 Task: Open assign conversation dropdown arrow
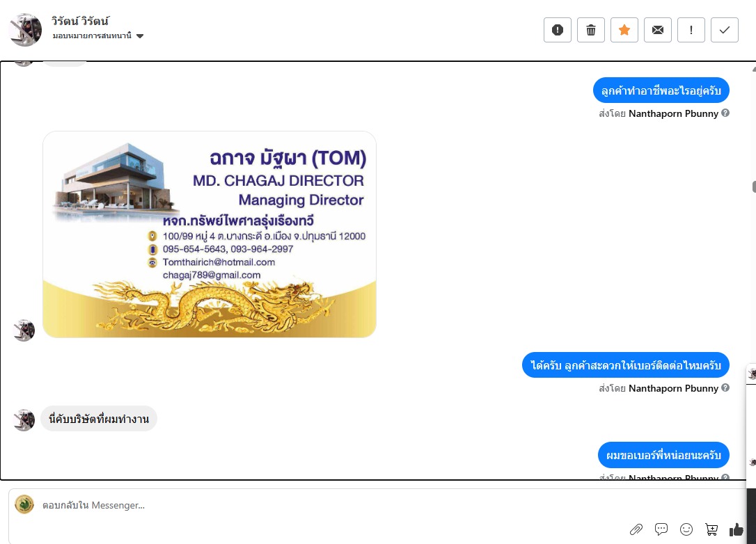pos(140,36)
